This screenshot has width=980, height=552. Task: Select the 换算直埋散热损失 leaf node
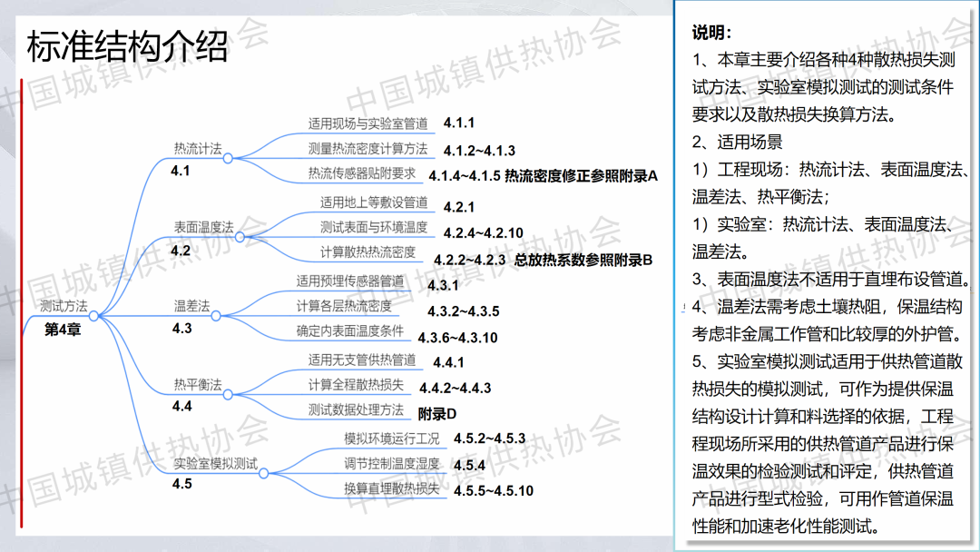391,488
